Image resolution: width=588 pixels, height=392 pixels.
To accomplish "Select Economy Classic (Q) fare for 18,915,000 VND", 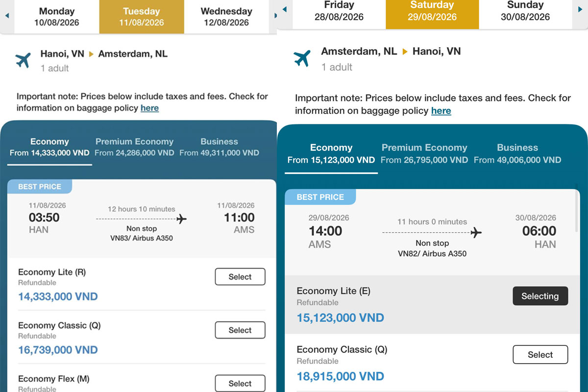I will click(540, 355).
